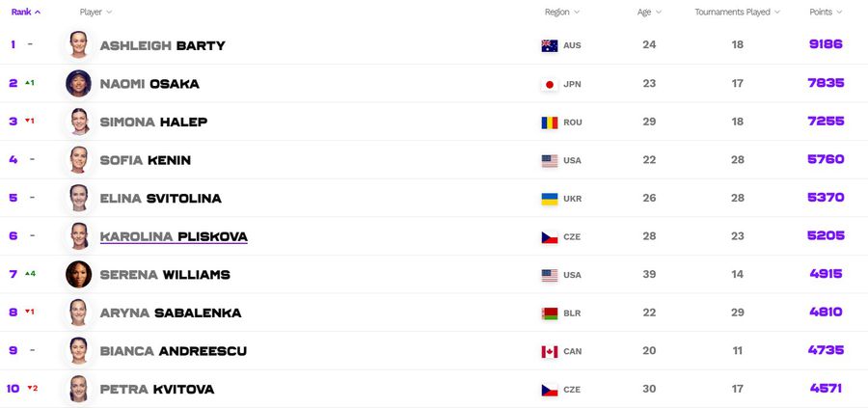Open Karolina Pliskova's player profile link

pyautogui.click(x=174, y=237)
